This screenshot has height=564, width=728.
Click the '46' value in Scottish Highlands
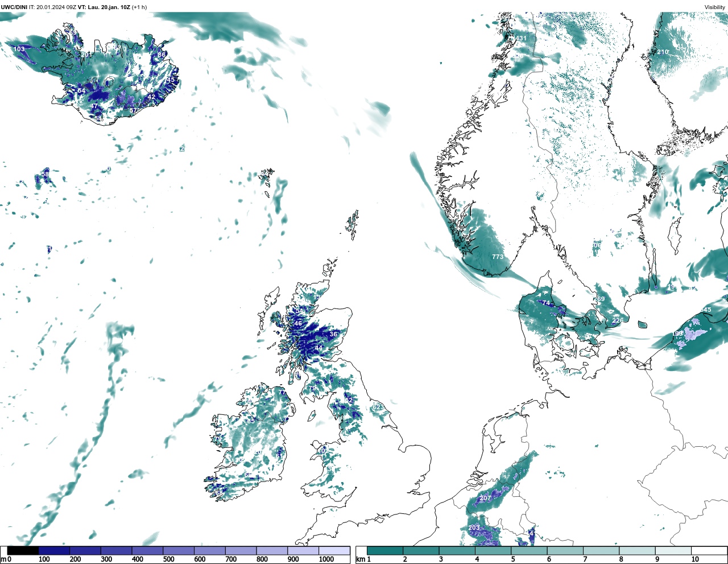[x=298, y=323]
